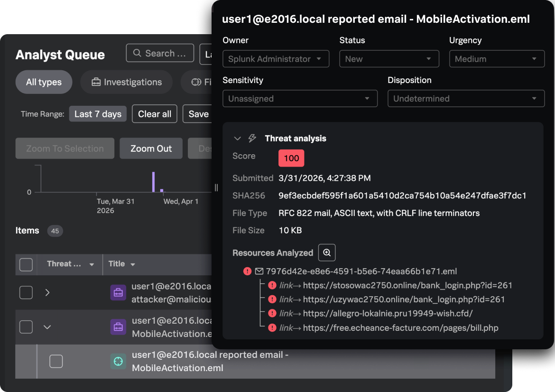Click the purple investigation icon for MobileActivation parent row
Screen dimensions: 555x392
pyautogui.click(x=118, y=327)
